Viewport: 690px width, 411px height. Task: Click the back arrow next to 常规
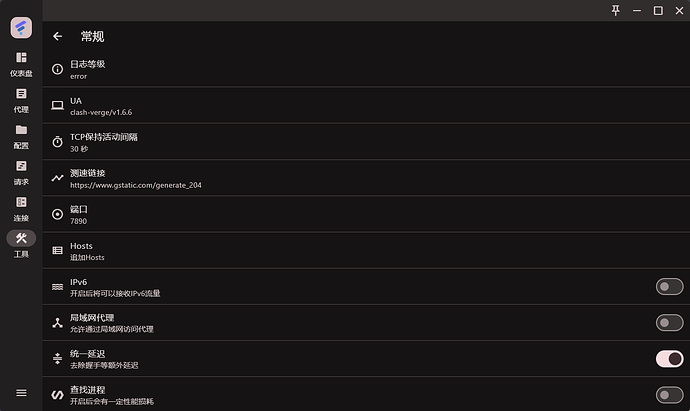point(57,36)
